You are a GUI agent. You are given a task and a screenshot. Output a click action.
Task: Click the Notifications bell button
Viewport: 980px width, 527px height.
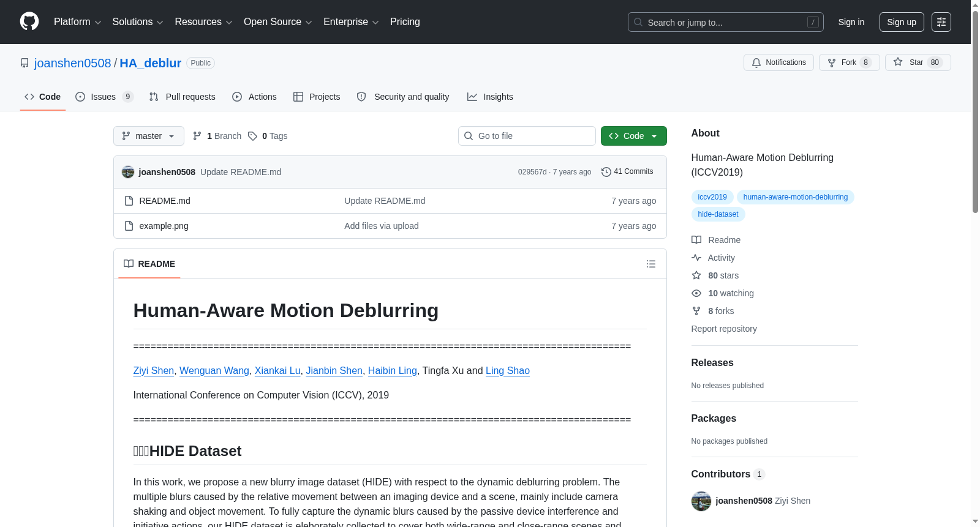pos(778,62)
